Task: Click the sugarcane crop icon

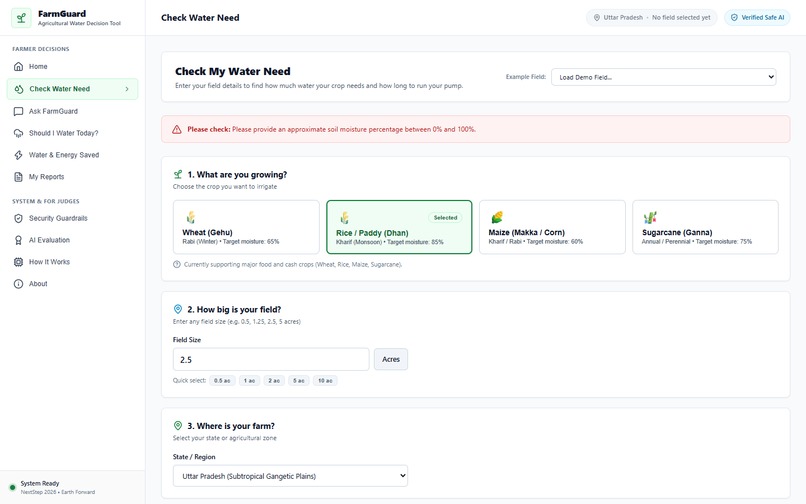Action: click(650, 218)
